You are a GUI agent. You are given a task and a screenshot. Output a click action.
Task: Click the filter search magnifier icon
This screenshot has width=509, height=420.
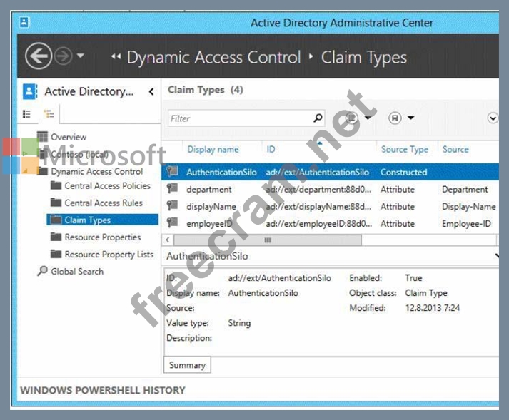click(x=318, y=118)
